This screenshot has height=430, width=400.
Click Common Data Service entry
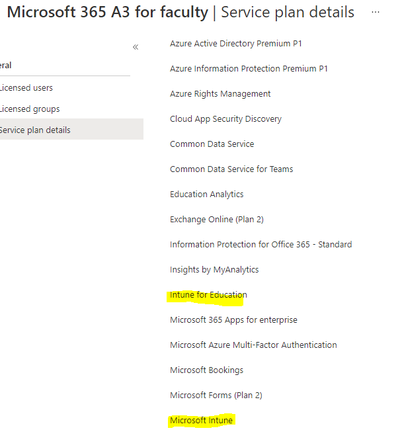(212, 144)
